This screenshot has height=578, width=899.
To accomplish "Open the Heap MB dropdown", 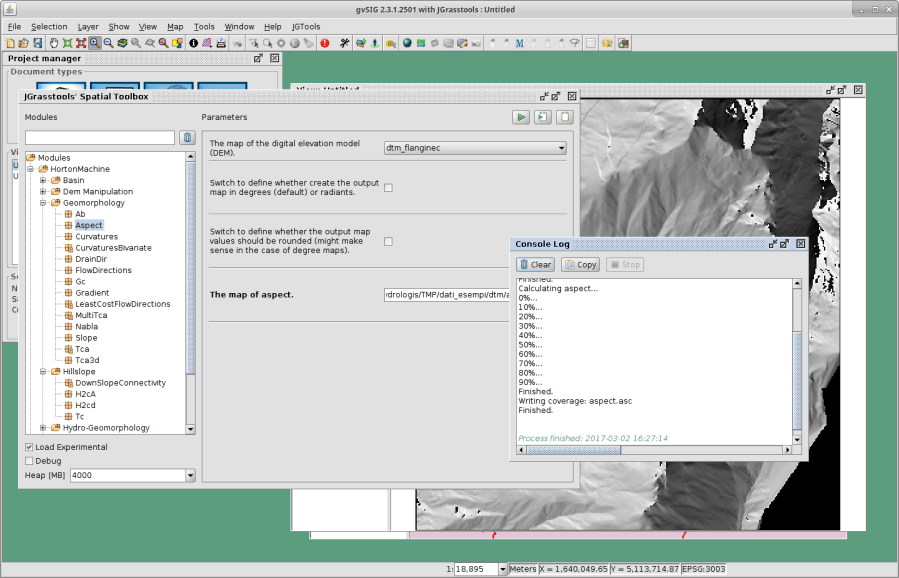I will point(190,476).
